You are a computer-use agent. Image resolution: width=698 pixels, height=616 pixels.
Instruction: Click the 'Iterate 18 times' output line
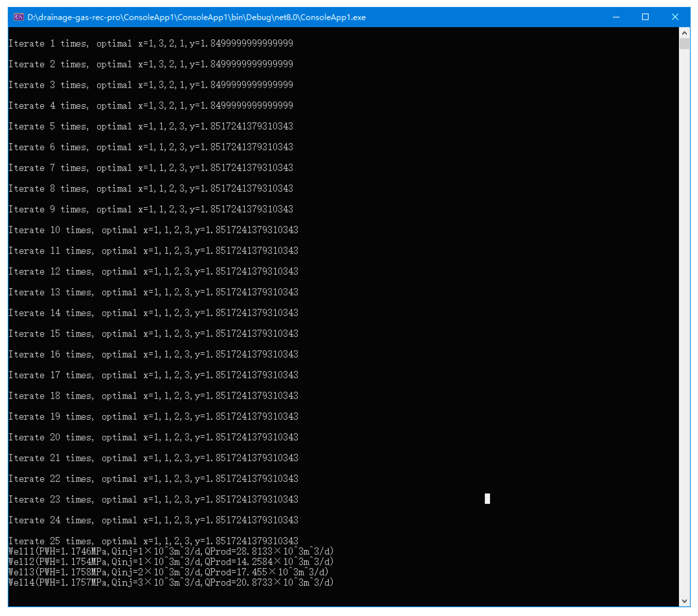[153, 396]
